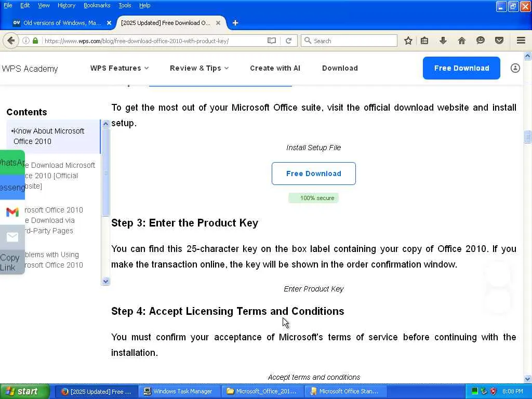The height and width of the screenshot is (399, 532).
Task: Click the 'Enter Product Key' caption
Action: point(313,289)
